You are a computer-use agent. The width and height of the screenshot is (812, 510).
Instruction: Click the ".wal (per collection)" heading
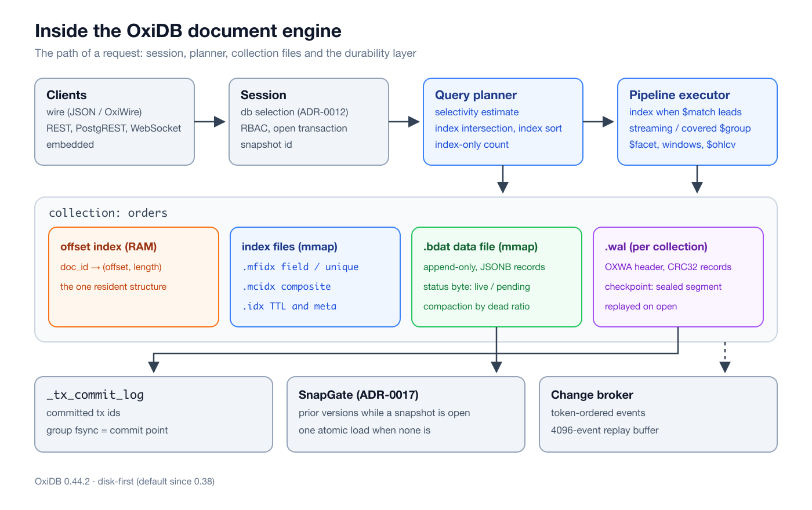pos(656,247)
